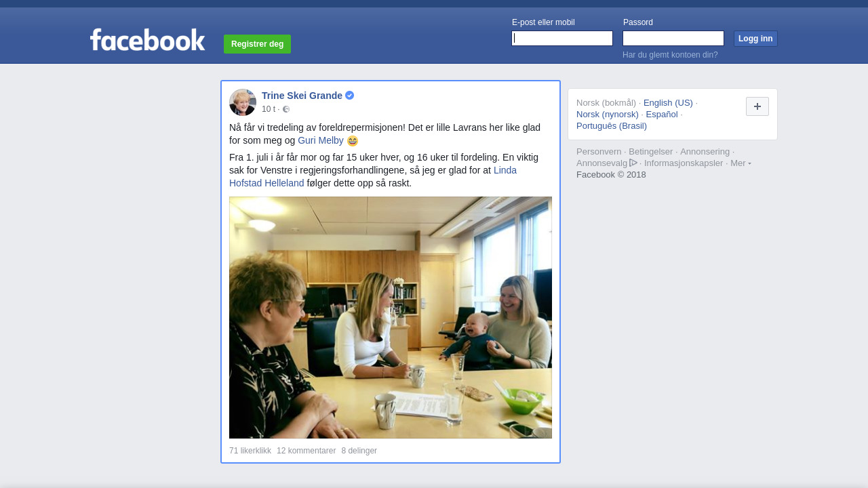The width and height of the screenshot is (868, 488).
Task: Click the verified badge next to Trine Skei Grande
Action: pos(350,96)
